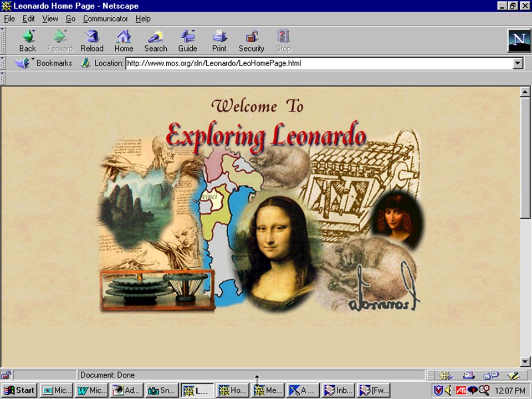Viewport: 532px width, 399px height.
Task: Click the volume speaker tray icon
Action: [x=449, y=390]
